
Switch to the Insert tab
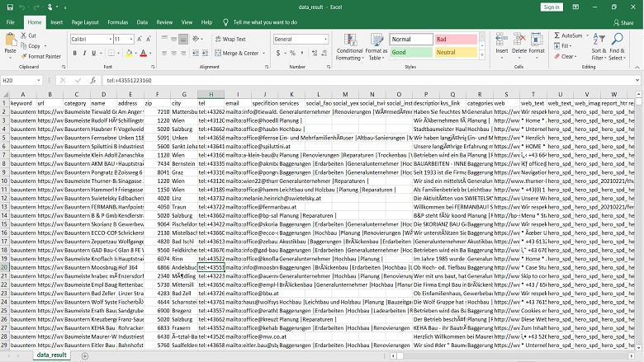57,22
